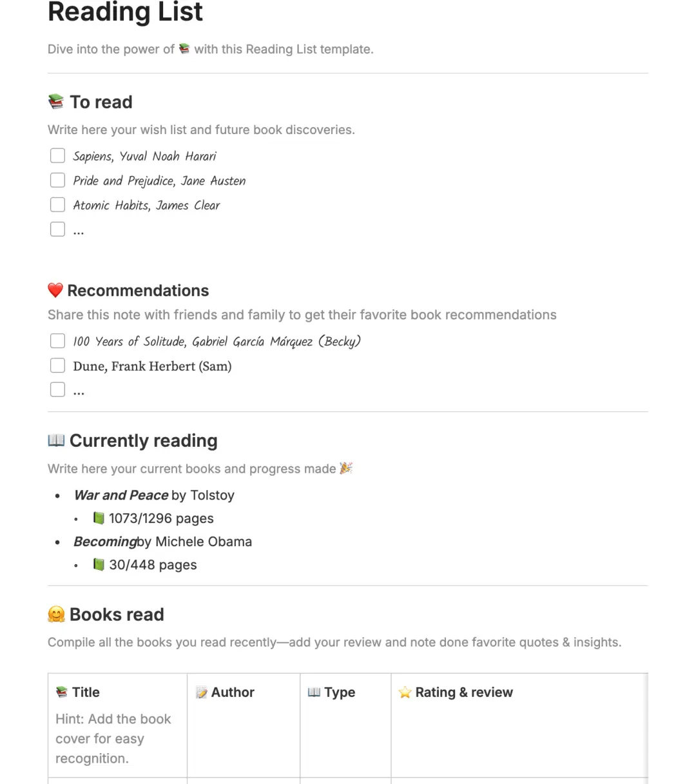
Task: Click the hugging face emoji next to Books read
Action: 56,614
